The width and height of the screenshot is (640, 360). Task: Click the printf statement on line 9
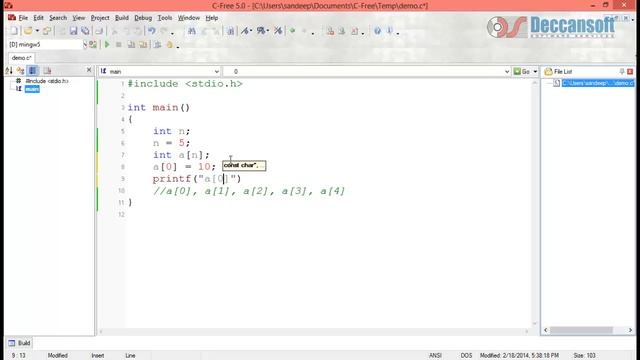(x=197, y=179)
